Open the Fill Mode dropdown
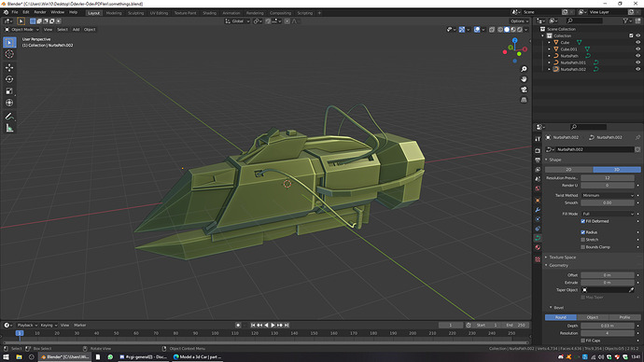Viewport: 644px width, 362px height. 608,214
